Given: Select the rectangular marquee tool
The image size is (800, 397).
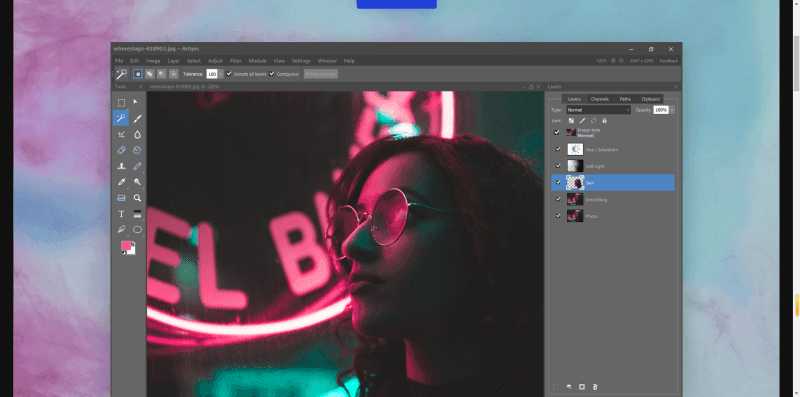Looking at the screenshot, I should point(121,103).
